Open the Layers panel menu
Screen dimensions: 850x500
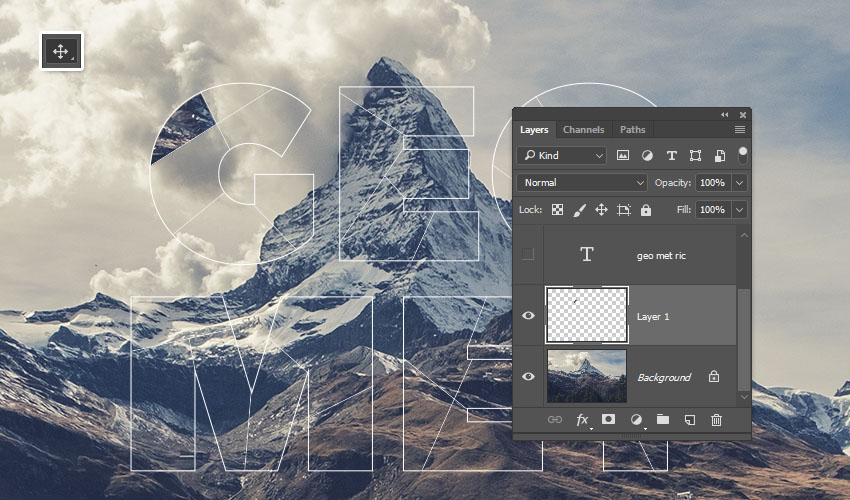[x=739, y=130]
